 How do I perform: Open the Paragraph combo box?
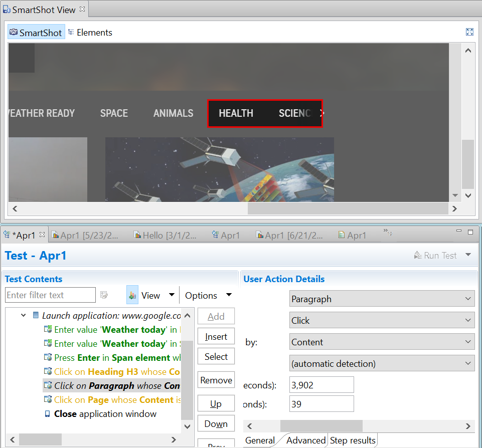pyautogui.click(x=382, y=299)
